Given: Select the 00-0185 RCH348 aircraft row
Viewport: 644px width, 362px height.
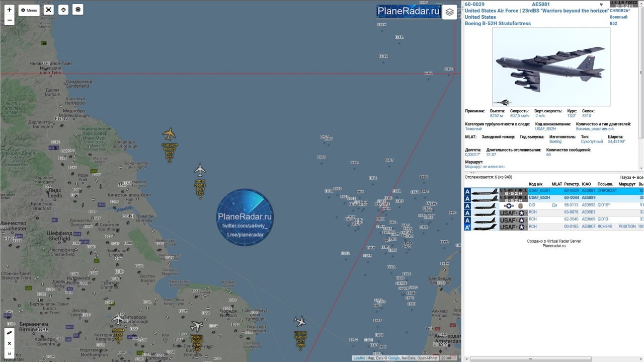Looking at the screenshot, I should (553, 227).
